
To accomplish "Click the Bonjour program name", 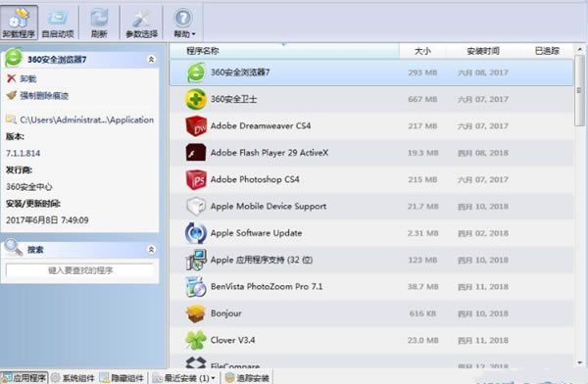I will [x=226, y=313].
